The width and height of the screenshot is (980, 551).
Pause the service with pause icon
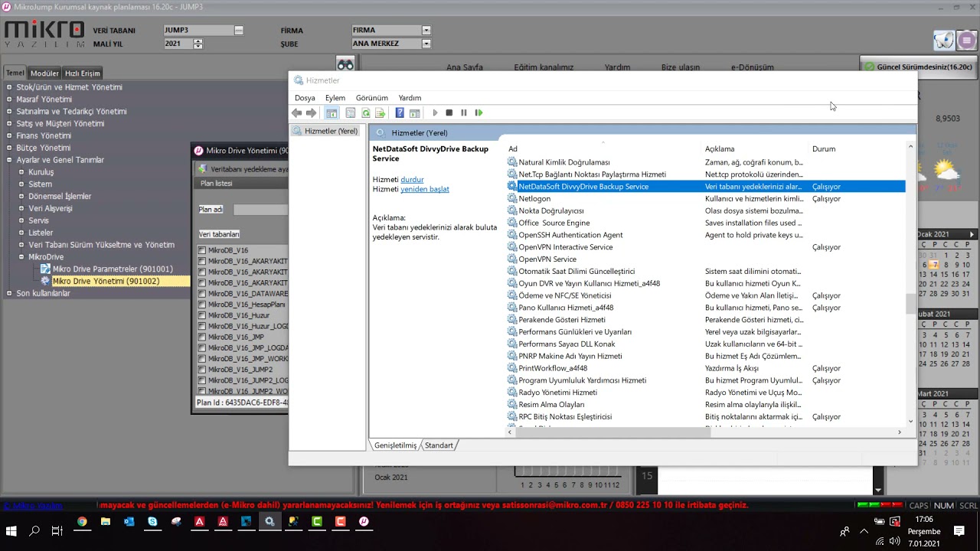click(464, 112)
